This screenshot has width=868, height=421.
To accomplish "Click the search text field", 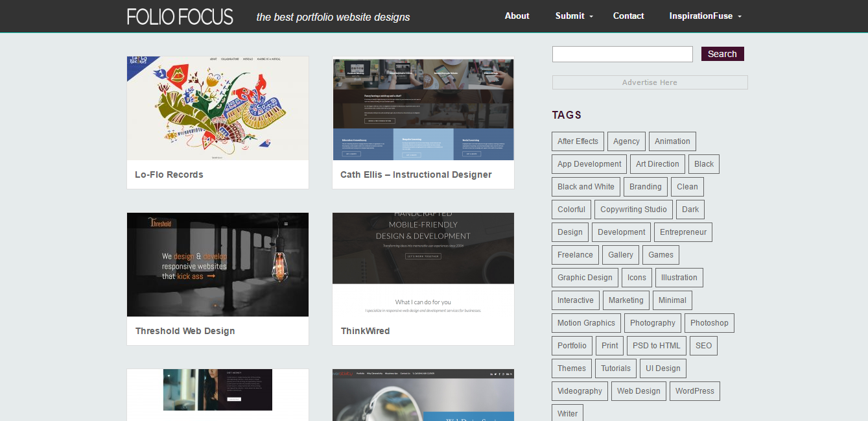I will click(x=622, y=54).
